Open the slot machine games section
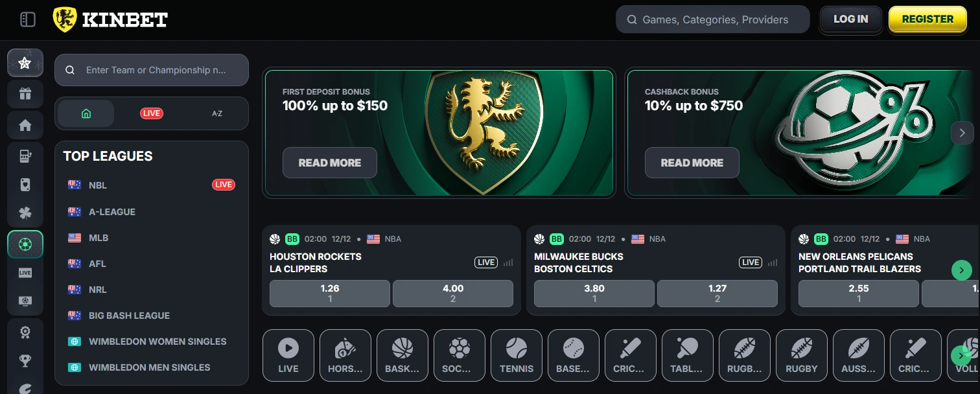The width and height of the screenshot is (980, 394). point(25,156)
